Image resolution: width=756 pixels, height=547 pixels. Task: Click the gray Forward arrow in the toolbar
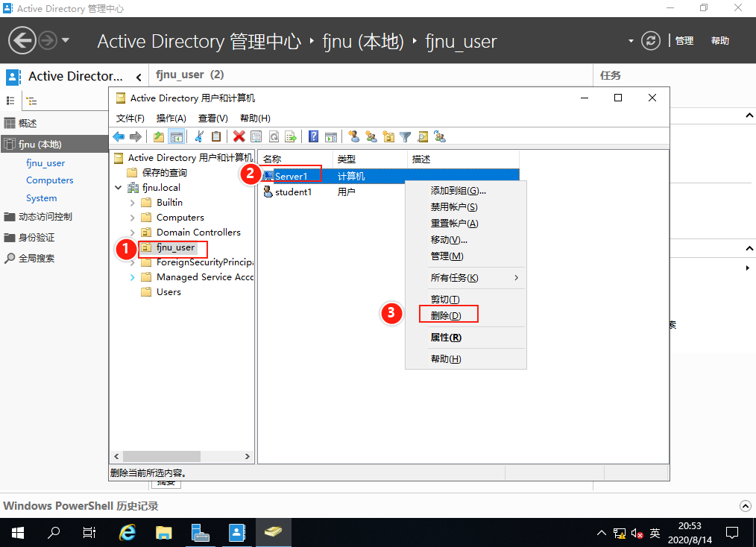136,137
